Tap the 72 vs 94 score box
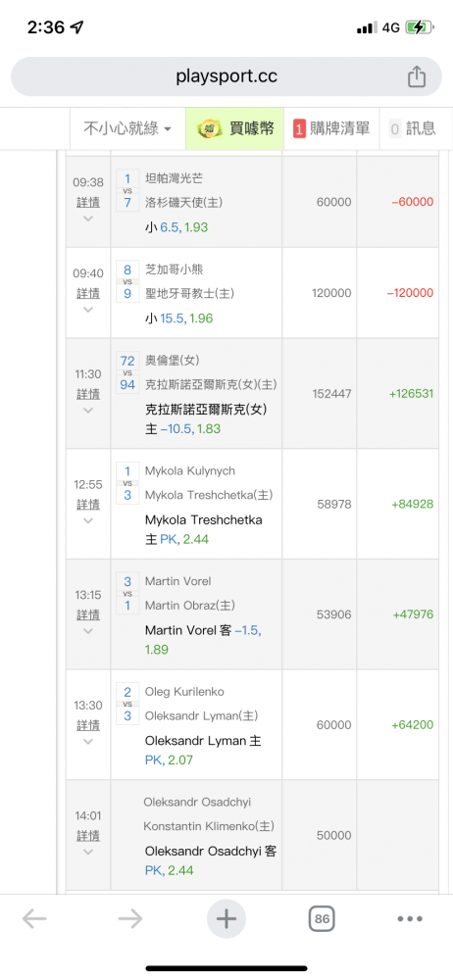The image size is (453, 980). coord(127,372)
